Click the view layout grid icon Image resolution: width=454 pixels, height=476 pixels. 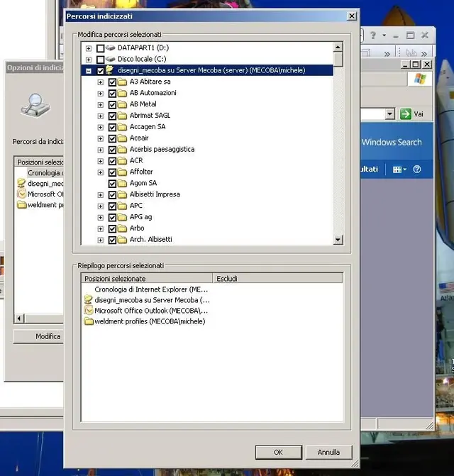pyautogui.click(x=399, y=170)
